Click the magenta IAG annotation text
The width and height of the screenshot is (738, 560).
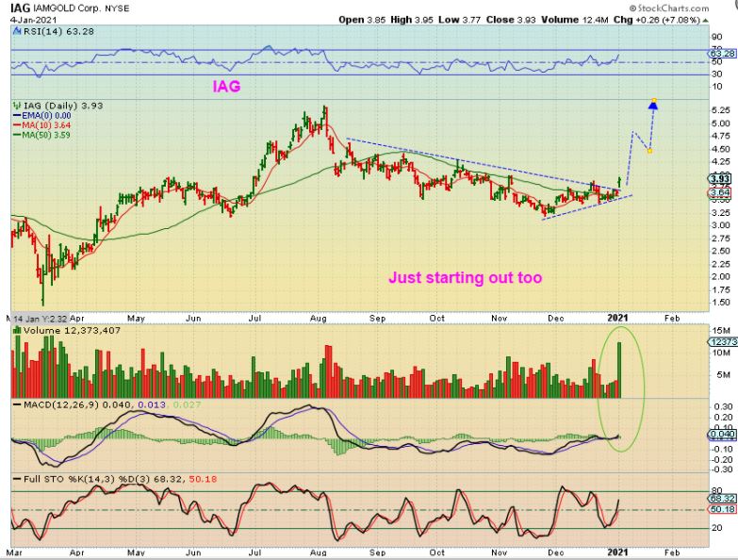pyautogui.click(x=226, y=86)
